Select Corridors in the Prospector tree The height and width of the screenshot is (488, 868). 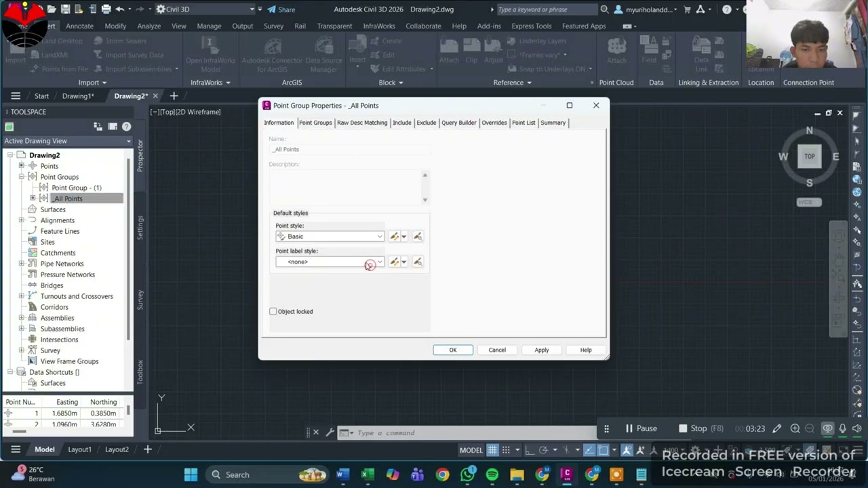click(x=54, y=307)
